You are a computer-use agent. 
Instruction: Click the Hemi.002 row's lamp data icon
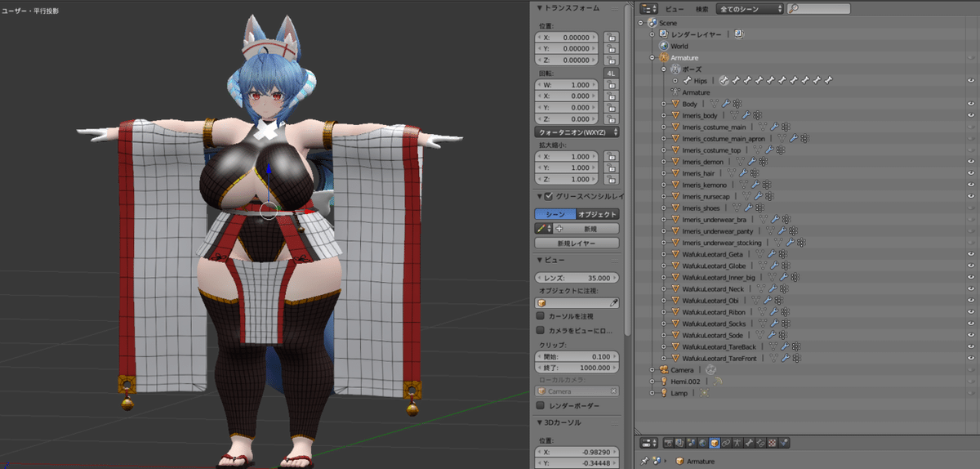coord(718,382)
